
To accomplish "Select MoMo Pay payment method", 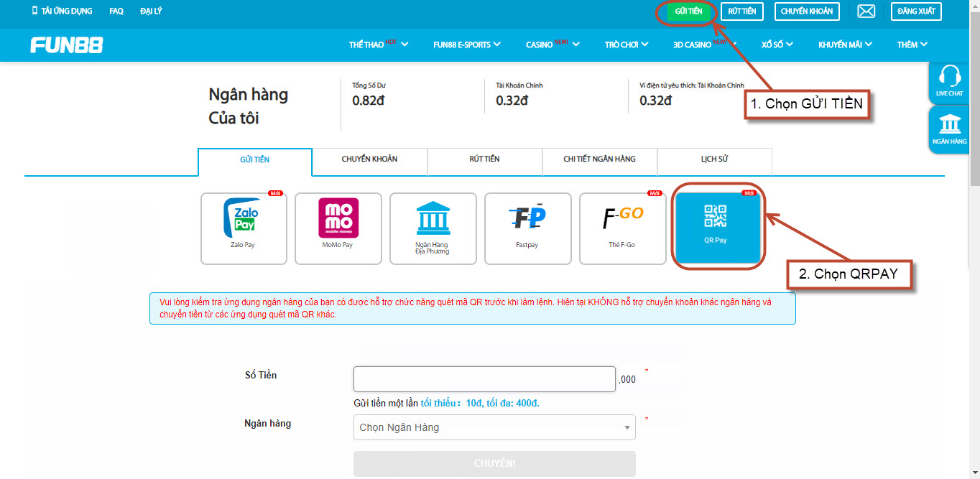I will point(338,228).
